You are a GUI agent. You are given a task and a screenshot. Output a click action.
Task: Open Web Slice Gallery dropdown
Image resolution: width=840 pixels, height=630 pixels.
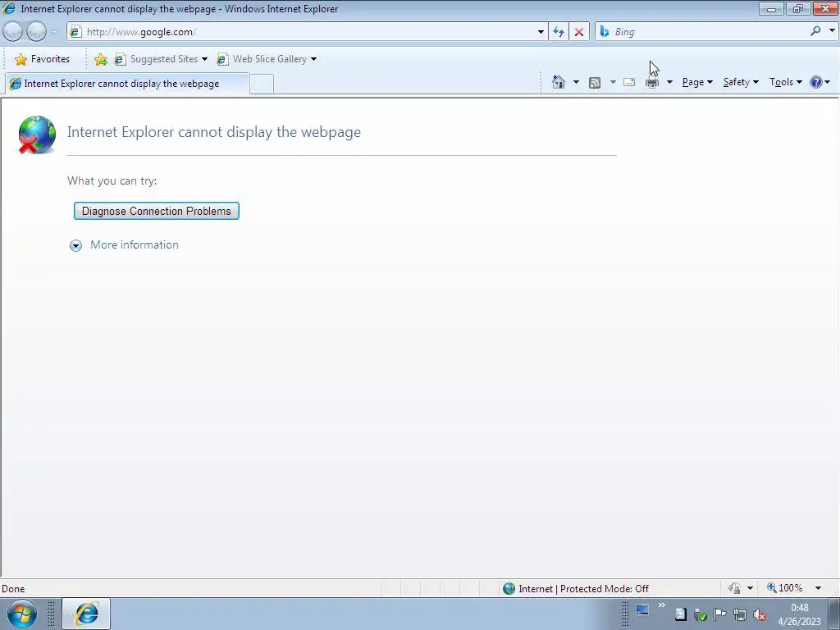point(267,59)
